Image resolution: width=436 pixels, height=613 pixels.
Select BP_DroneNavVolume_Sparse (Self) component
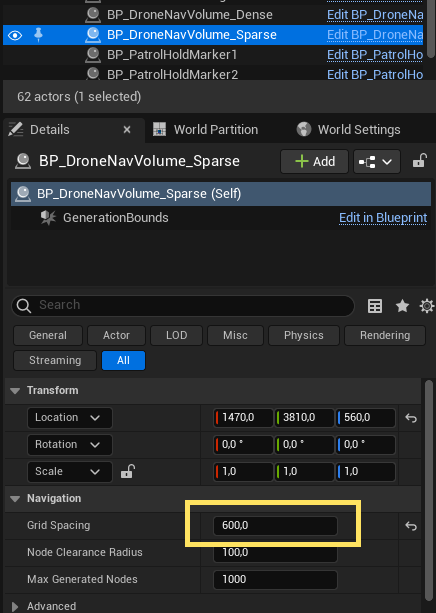coord(221,194)
